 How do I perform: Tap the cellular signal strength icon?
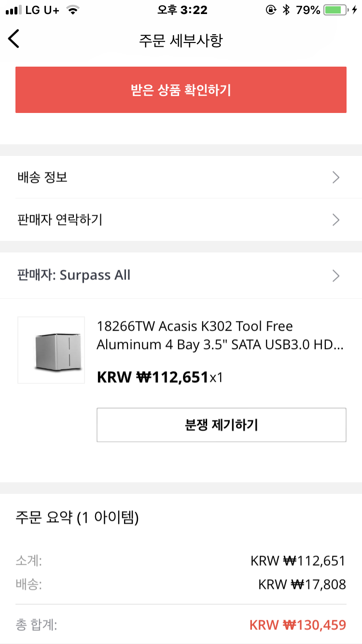point(14,10)
